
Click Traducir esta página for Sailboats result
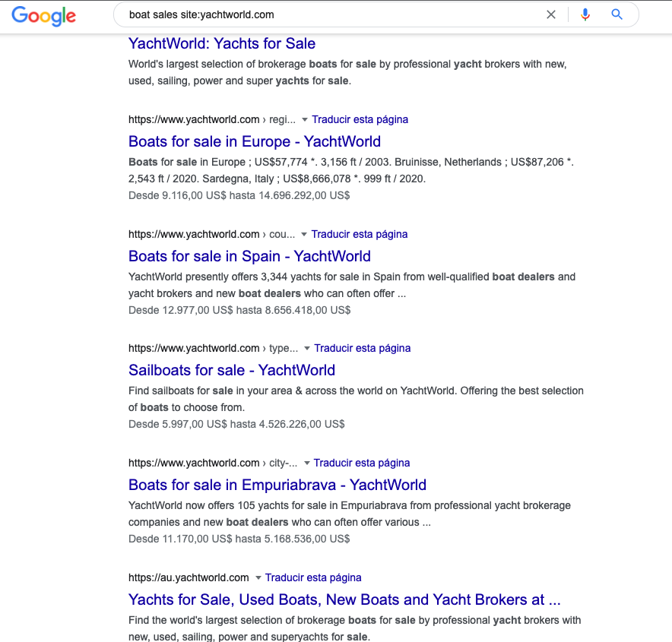pyautogui.click(x=363, y=348)
